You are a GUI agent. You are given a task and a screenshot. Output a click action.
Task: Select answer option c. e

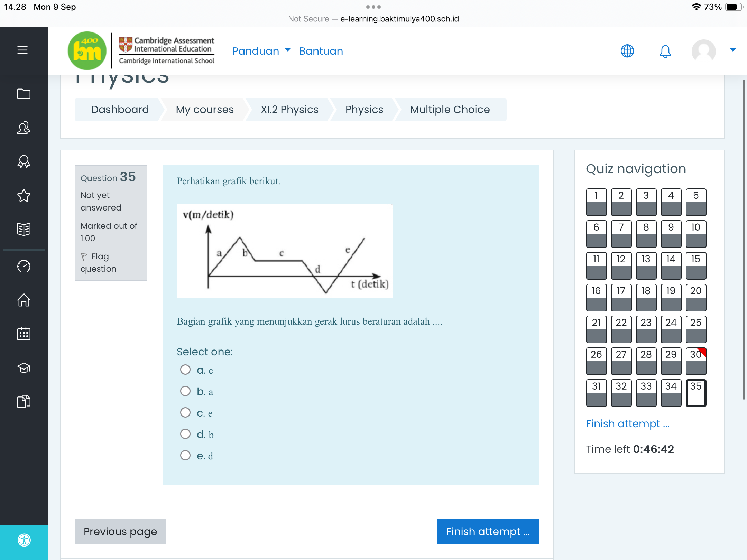185,412
